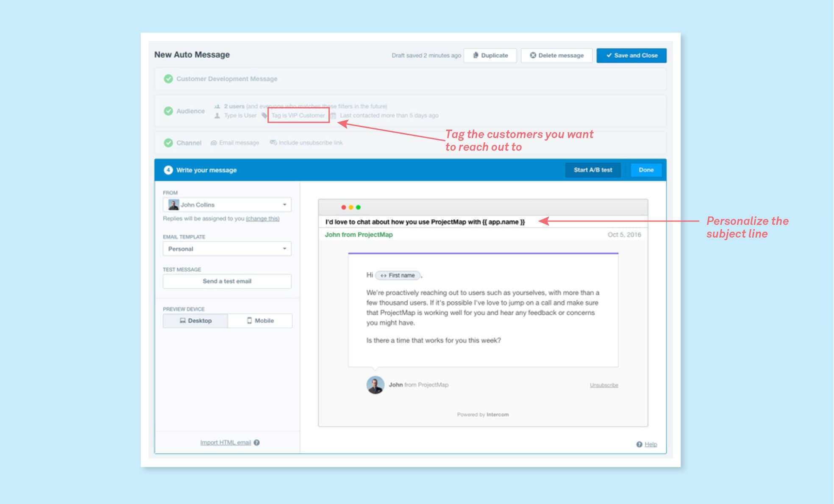Click the Import HTML email link

point(225,443)
